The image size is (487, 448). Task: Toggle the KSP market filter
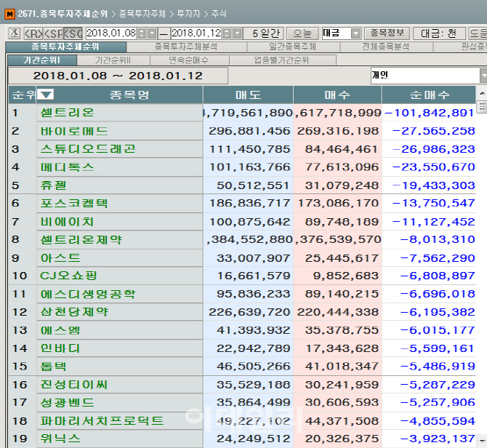(53, 33)
